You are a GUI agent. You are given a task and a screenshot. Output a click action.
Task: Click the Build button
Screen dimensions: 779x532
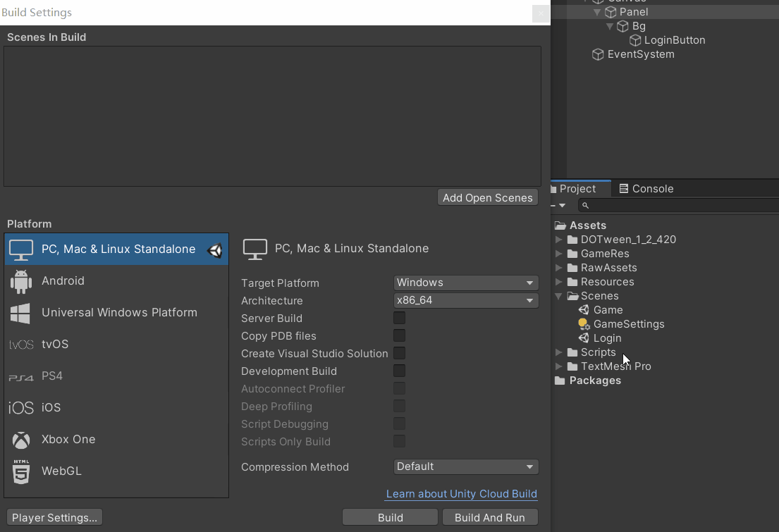390,518
